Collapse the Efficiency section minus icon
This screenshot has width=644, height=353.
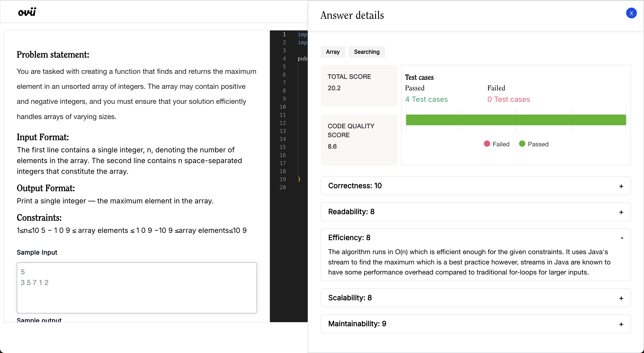pos(621,238)
